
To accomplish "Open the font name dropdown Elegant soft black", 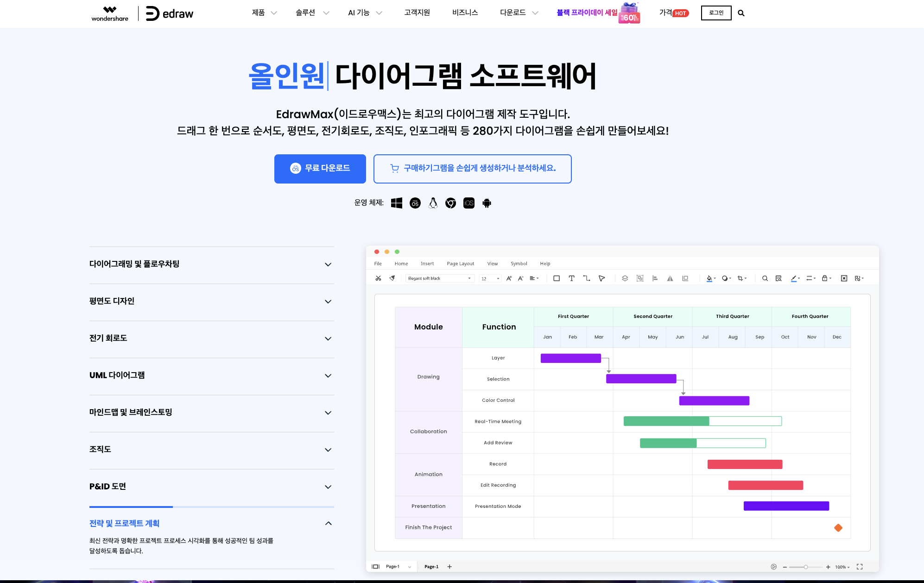I will pyautogui.click(x=440, y=279).
